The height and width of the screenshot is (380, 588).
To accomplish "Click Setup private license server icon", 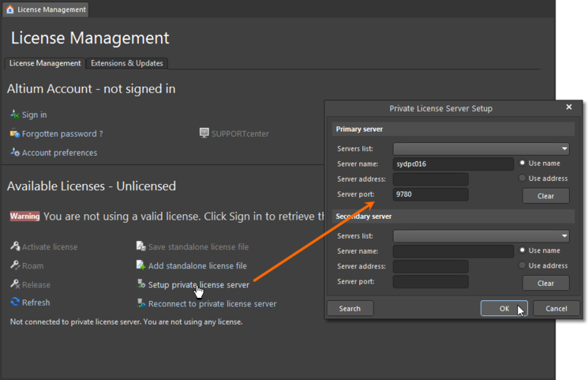I will (141, 284).
